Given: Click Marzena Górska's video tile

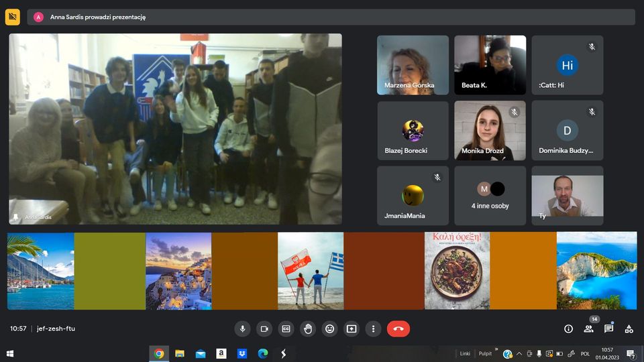Looking at the screenshot, I should point(413,65).
